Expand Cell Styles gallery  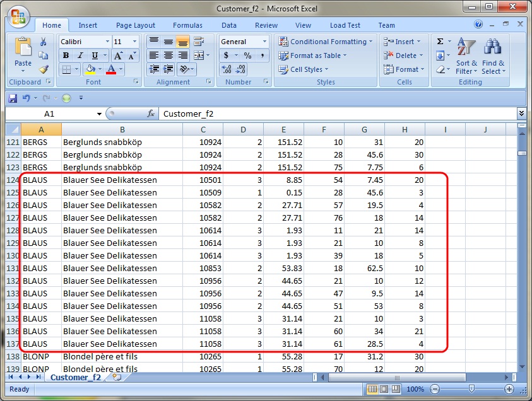tap(304, 69)
